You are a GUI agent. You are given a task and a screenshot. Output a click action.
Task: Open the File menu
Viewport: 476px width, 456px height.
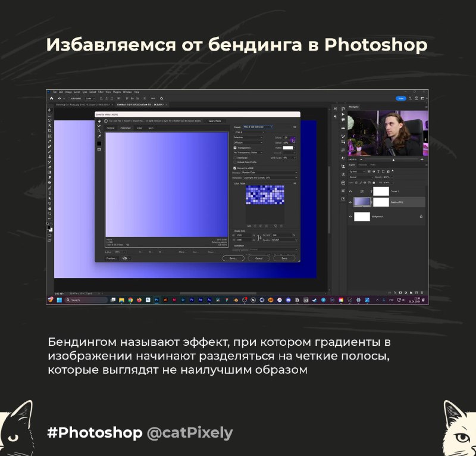click(55, 92)
